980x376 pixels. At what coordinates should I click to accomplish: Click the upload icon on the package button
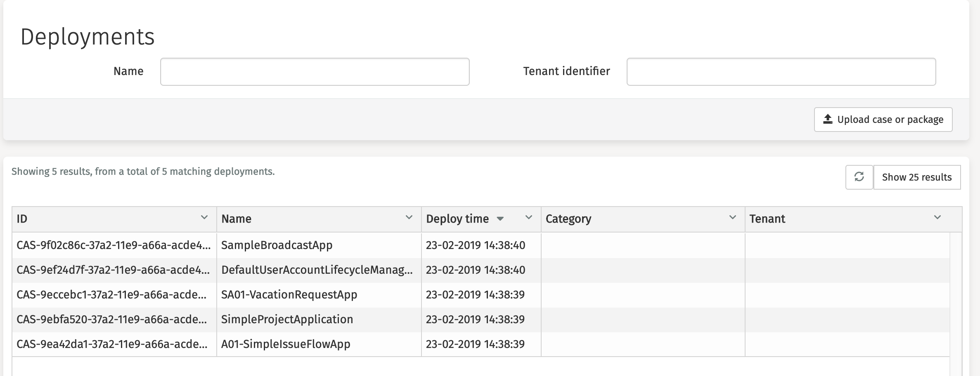coord(827,119)
